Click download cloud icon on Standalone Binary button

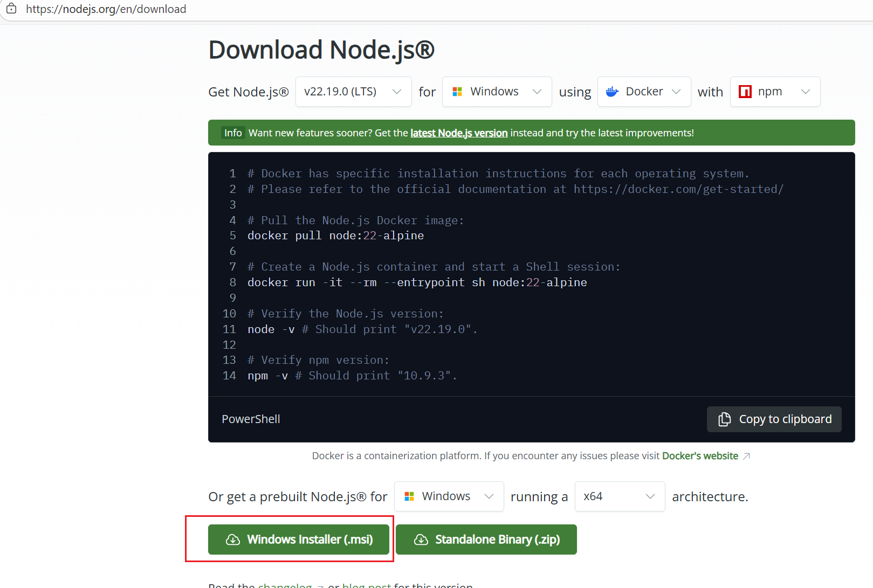[421, 539]
